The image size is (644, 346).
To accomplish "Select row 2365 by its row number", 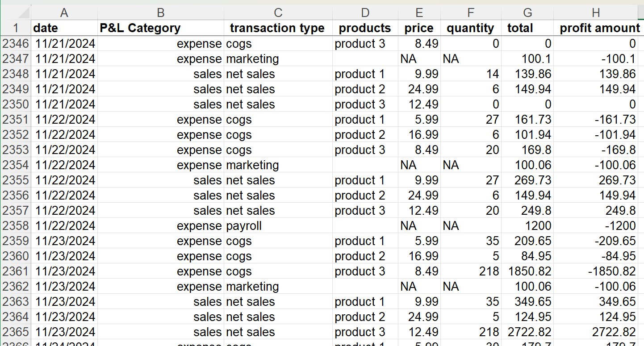I will 15,332.
